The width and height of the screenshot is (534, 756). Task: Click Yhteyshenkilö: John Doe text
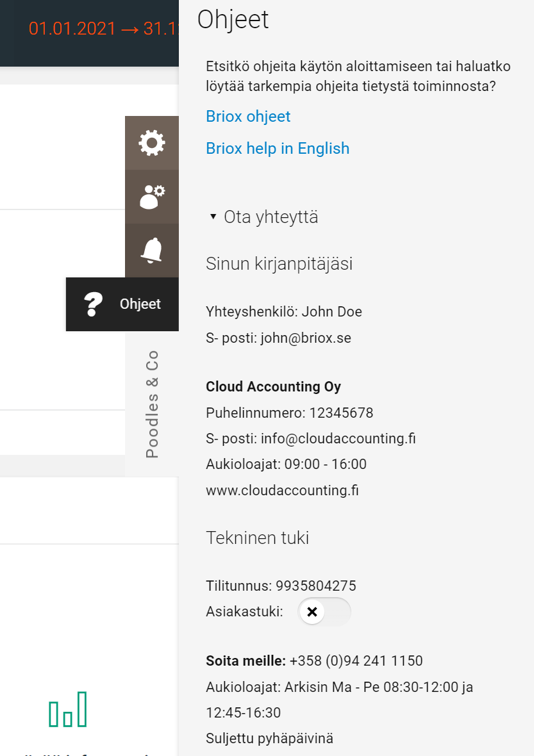coord(283,311)
